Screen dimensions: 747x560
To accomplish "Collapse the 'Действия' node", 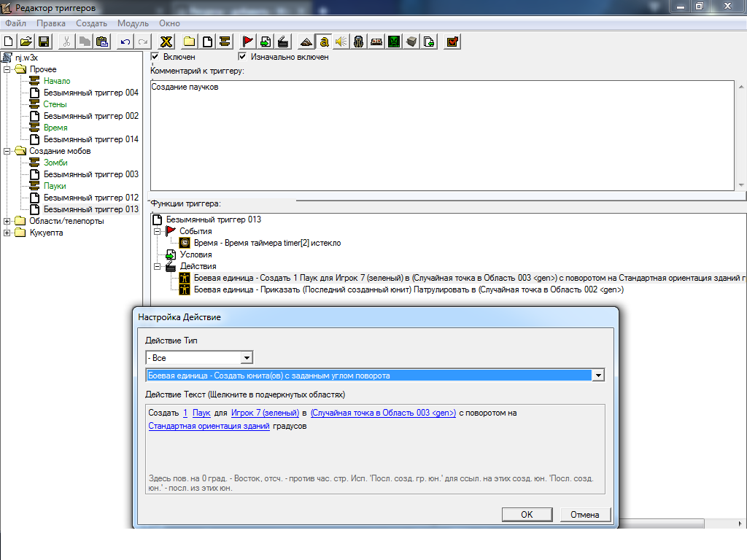I will pyautogui.click(x=158, y=267).
